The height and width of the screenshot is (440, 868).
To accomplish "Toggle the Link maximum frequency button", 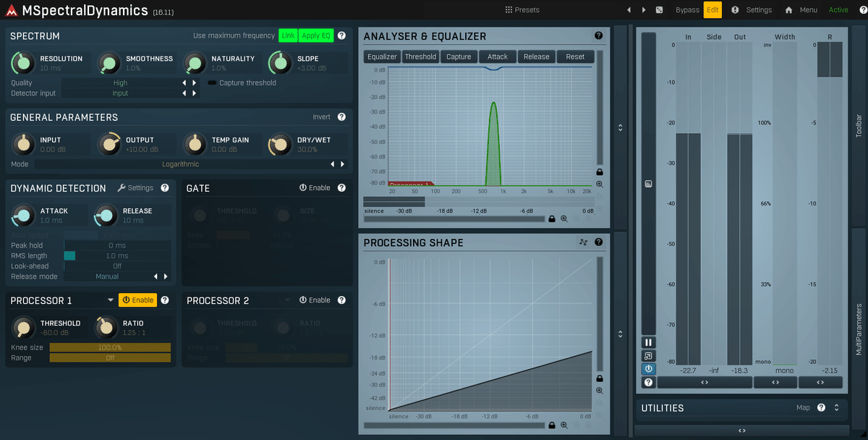I will [288, 35].
